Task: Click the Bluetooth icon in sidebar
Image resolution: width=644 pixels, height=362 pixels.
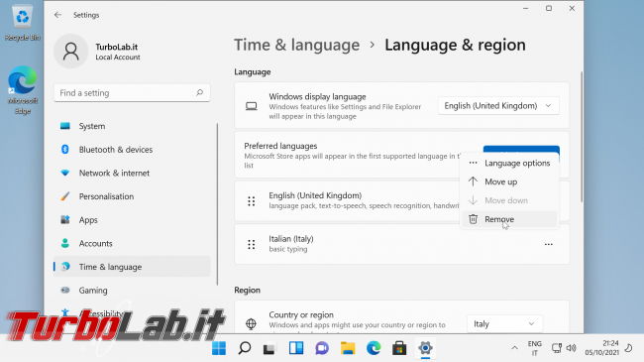Action: tap(64, 150)
